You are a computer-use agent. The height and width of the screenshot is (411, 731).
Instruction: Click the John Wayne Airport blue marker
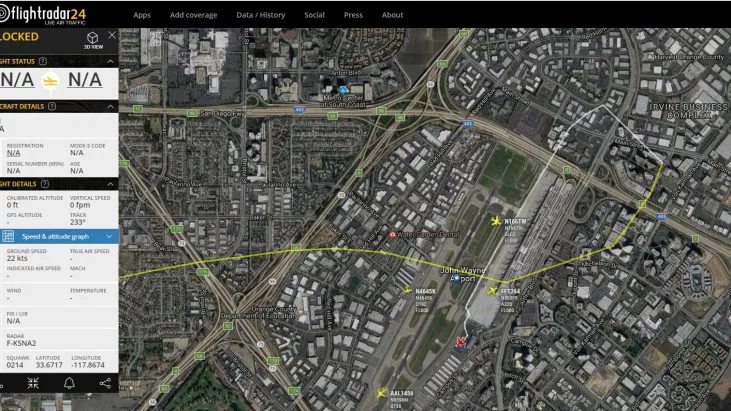pos(457,278)
